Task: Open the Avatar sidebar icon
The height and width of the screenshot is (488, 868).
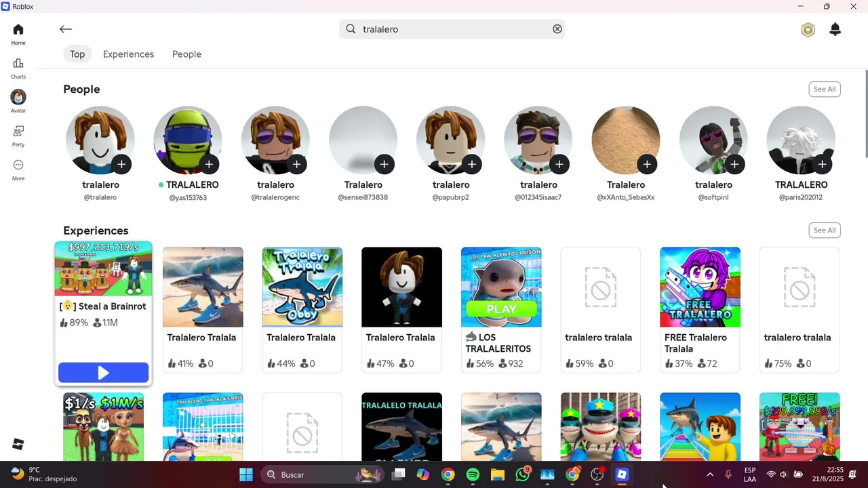Action: click(x=18, y=102)
